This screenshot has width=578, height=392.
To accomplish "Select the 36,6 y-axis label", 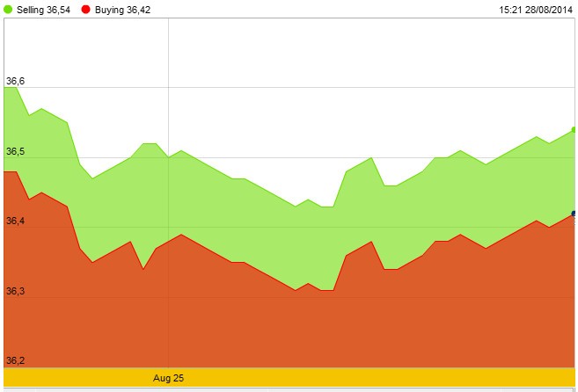I will (16, 82).
